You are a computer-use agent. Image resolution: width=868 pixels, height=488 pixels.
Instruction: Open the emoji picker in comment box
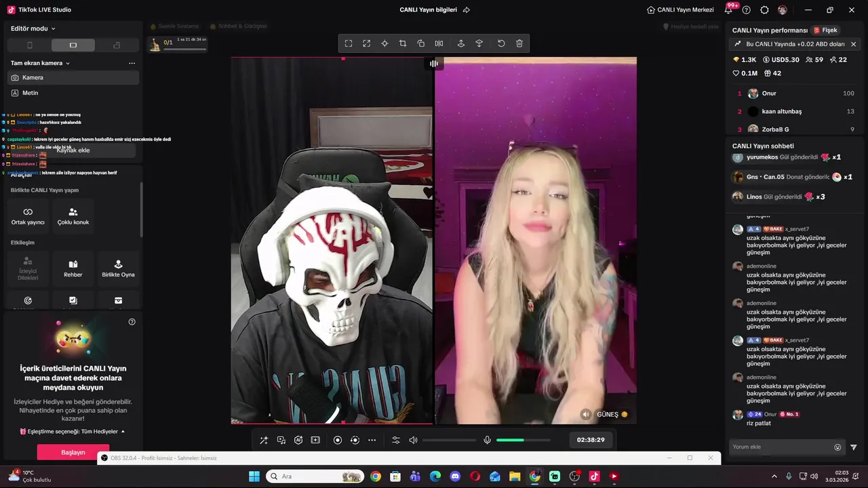837,447
